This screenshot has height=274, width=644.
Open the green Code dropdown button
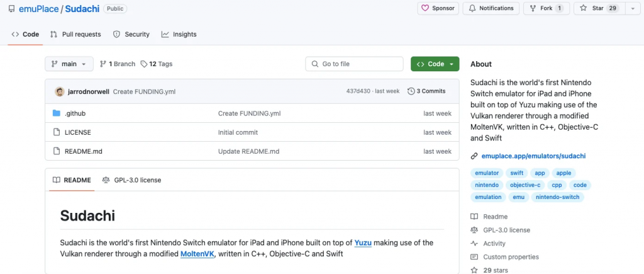click(435, 64)
